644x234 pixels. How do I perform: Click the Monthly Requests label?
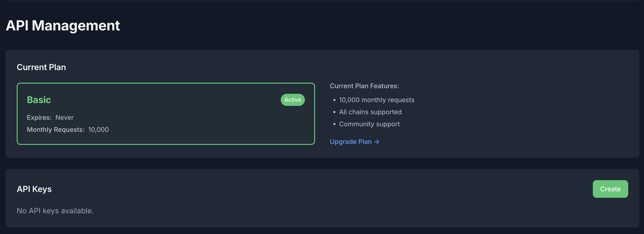[56, 130]
